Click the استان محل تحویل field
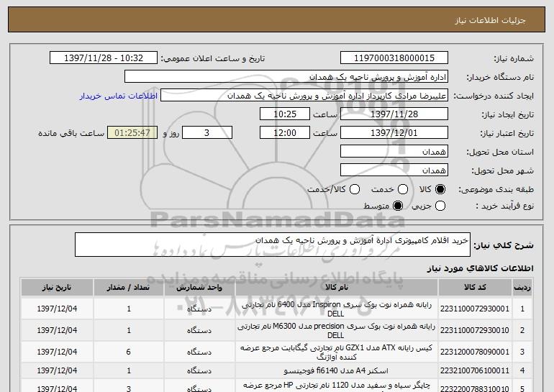The height and width of the screenshot is (392, 554). coord(394,152)
